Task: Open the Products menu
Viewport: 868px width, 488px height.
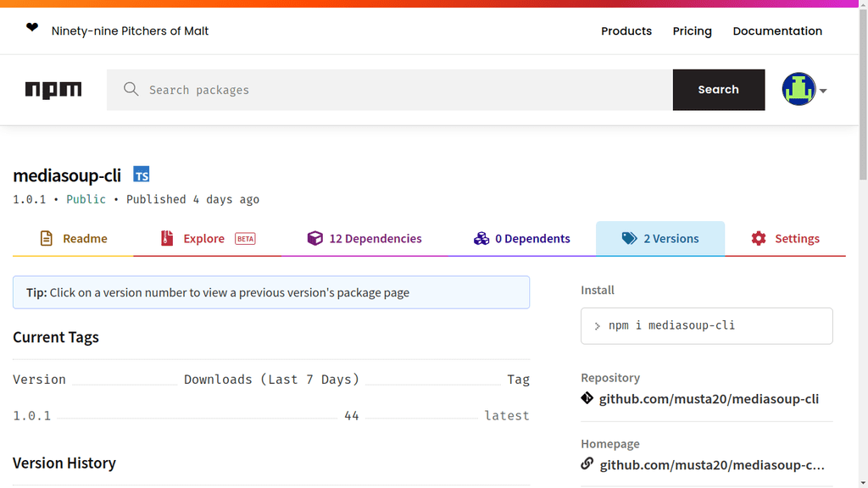Action: coord(626,31)
